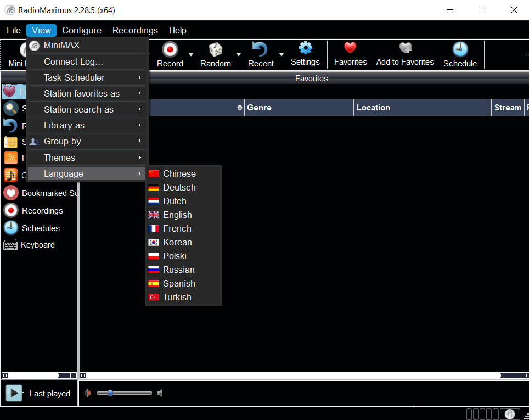
Task: Open the Schedule clock icon
Action: (460, 49)
